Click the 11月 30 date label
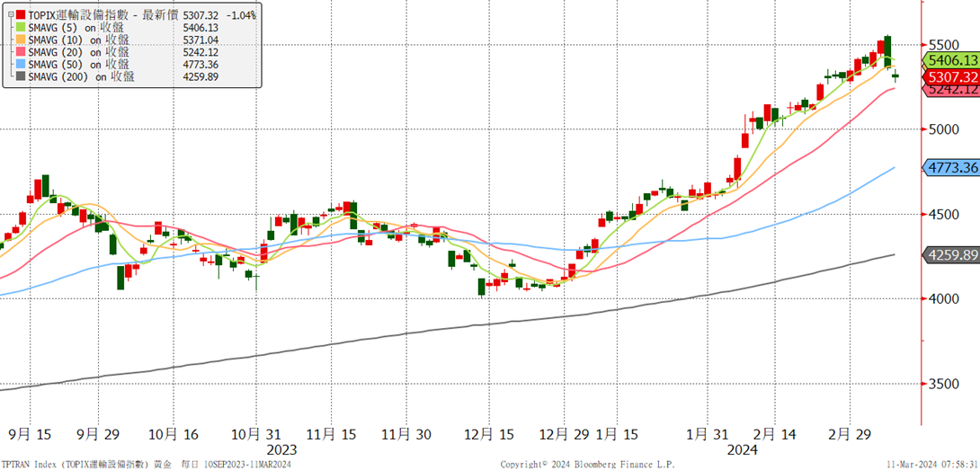 (x=406, y=434)
